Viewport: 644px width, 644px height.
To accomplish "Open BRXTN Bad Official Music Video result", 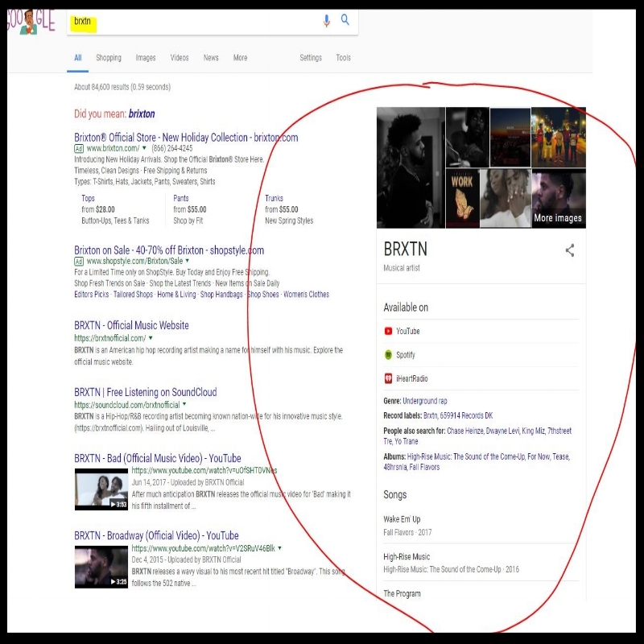I will (158, 458).
